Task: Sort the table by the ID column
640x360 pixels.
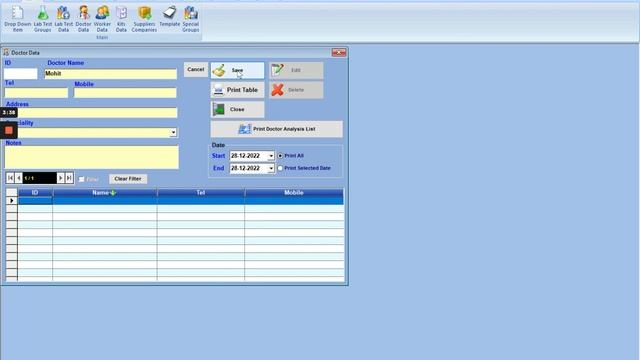Action: click(35, 193)
